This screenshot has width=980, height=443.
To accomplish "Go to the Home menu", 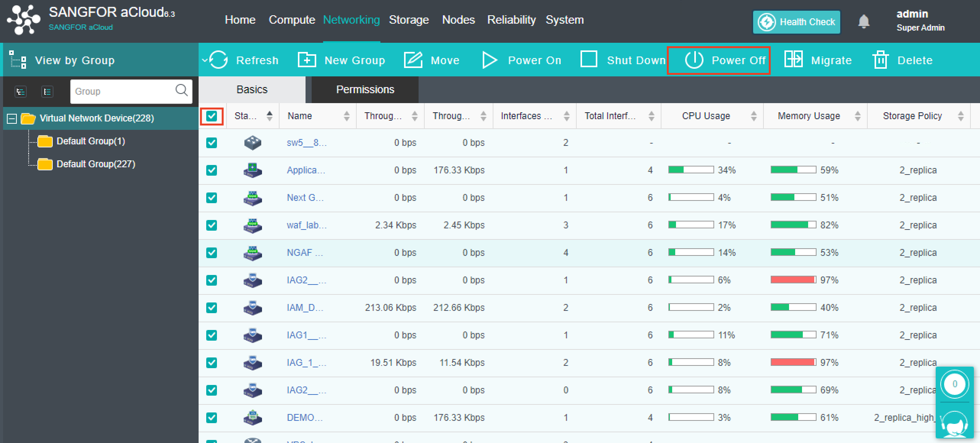I will click(240, 20).
